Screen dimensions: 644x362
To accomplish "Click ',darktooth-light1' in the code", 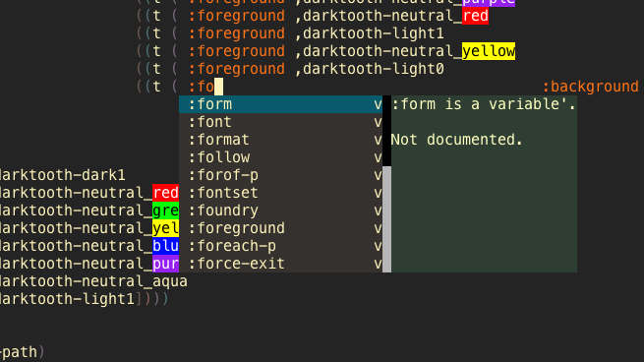I will [370, 33].
